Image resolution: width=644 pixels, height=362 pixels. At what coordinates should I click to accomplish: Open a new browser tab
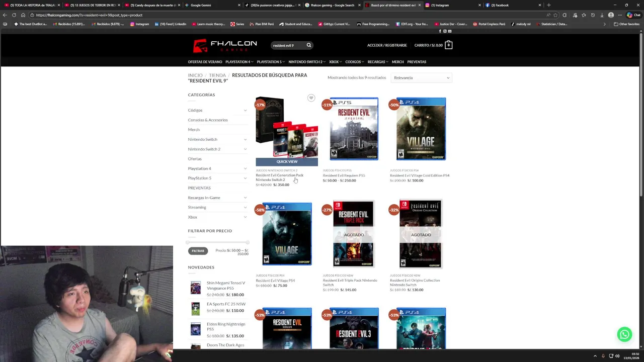tap(548, 5)
